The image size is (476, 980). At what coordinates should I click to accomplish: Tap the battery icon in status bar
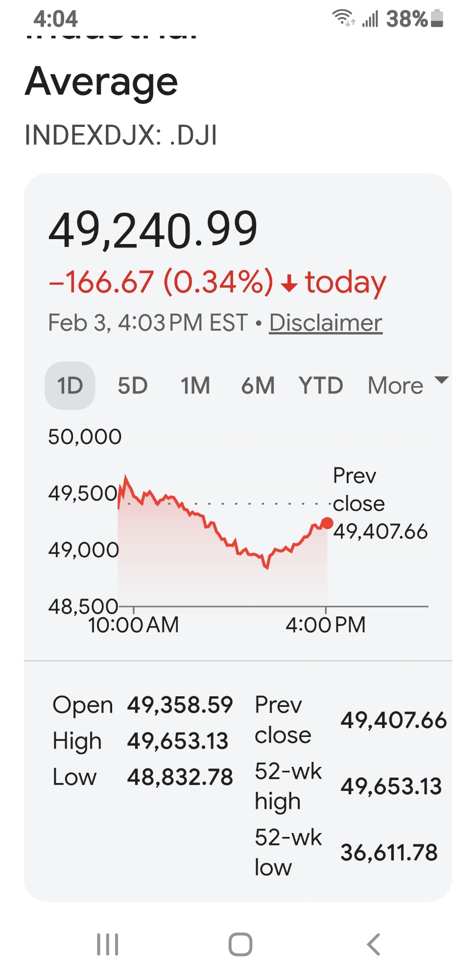coord(437,19)
